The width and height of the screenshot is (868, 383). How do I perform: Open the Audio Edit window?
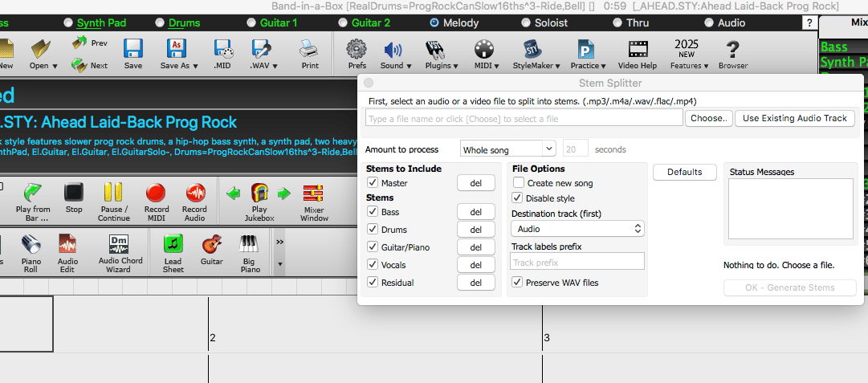[67, 254]
